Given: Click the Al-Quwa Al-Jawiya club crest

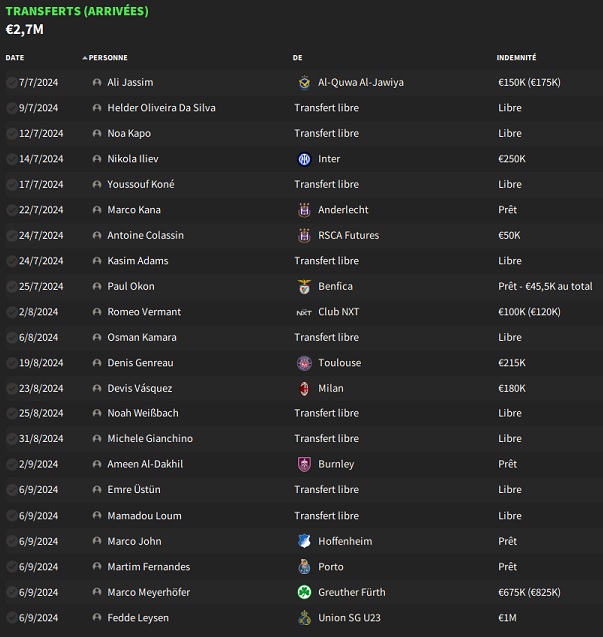Looking at the screenshot, I should pyautogui.click(x=304, y=82).
